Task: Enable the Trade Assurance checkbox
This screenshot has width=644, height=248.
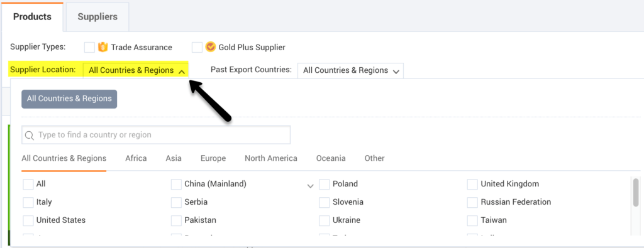Action: coord(89,48)
